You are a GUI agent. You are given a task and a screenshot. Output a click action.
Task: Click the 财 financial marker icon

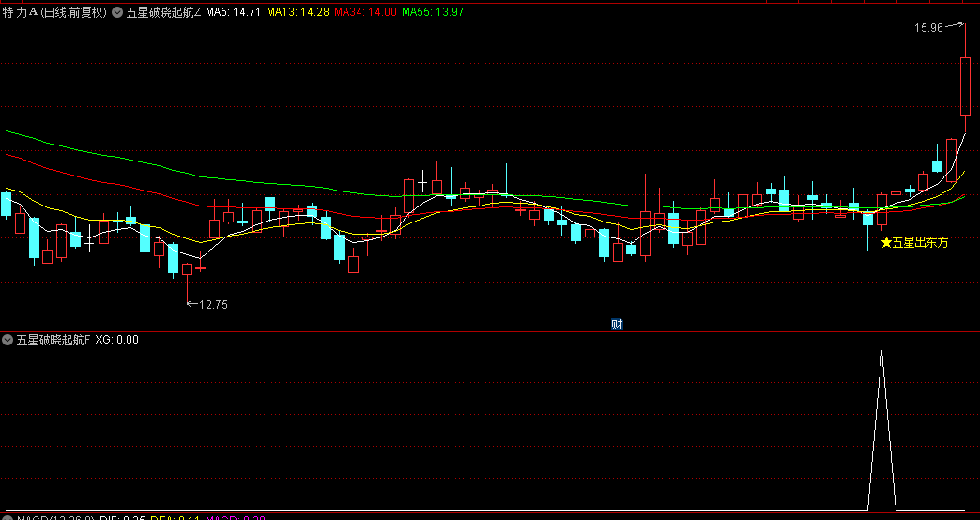(617, 325)
